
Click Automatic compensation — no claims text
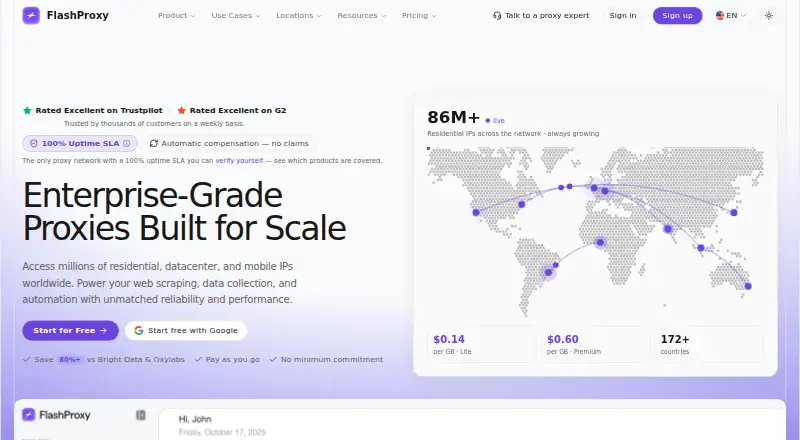[x=235, y=143]
